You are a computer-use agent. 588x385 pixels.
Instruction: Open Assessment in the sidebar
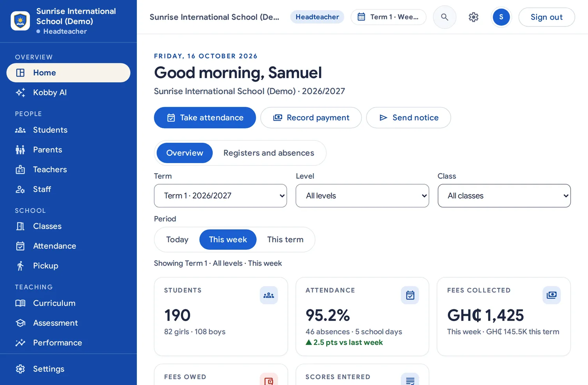[x=69, y=323]
